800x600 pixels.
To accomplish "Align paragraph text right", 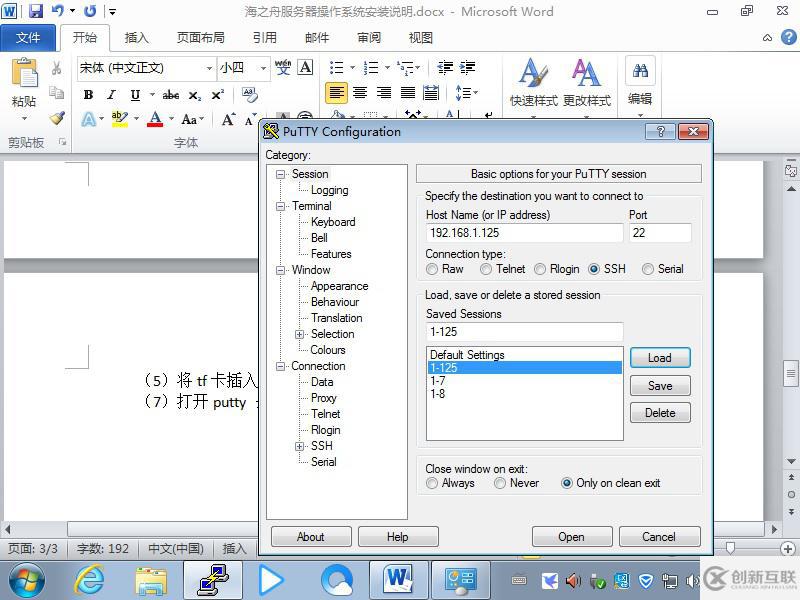I will (x=384, y=93).
